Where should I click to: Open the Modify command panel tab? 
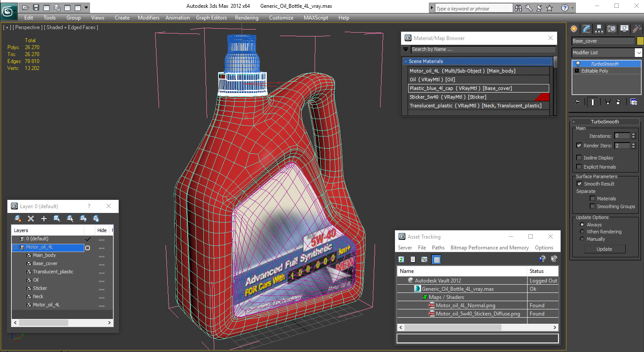[x=587, y=29]
